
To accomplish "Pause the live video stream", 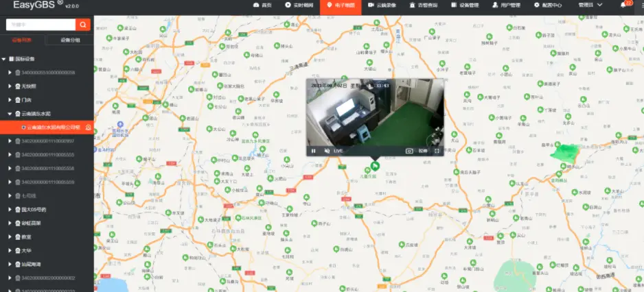I will 313,151.
